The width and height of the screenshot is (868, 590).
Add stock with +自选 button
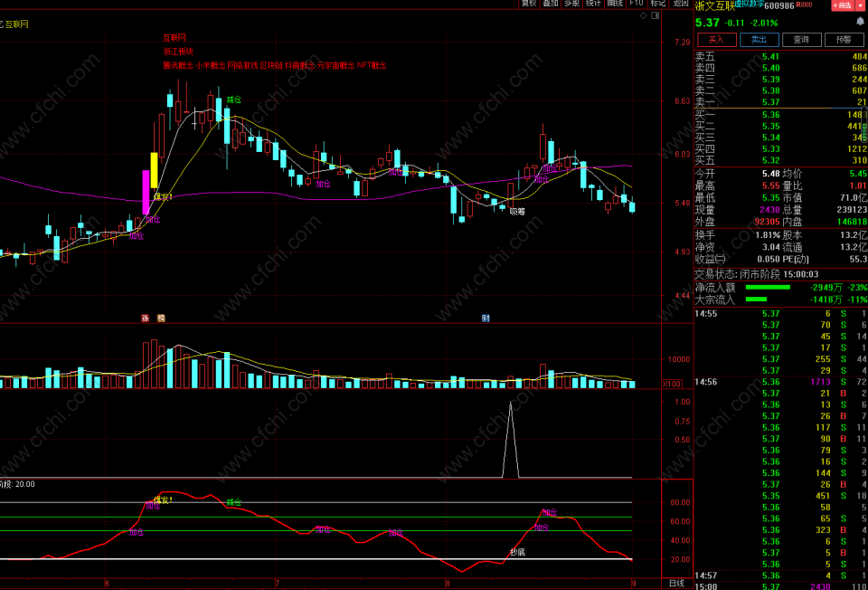coord(842,5)
